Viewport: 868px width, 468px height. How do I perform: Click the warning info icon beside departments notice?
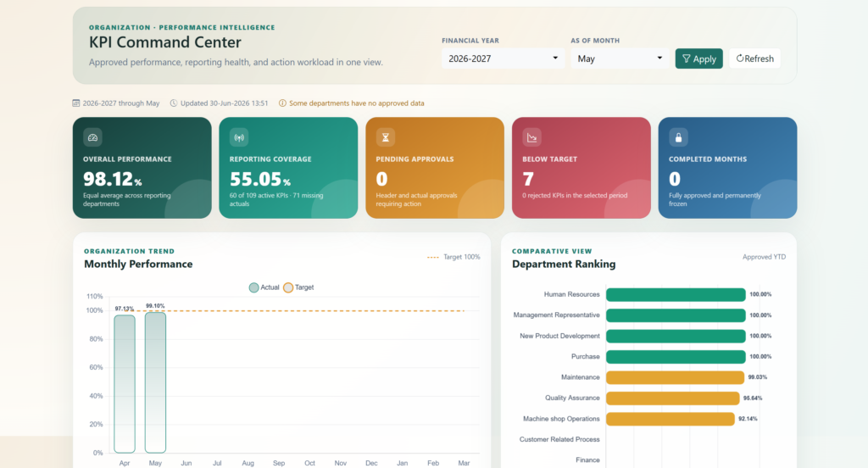pos(282,103)
